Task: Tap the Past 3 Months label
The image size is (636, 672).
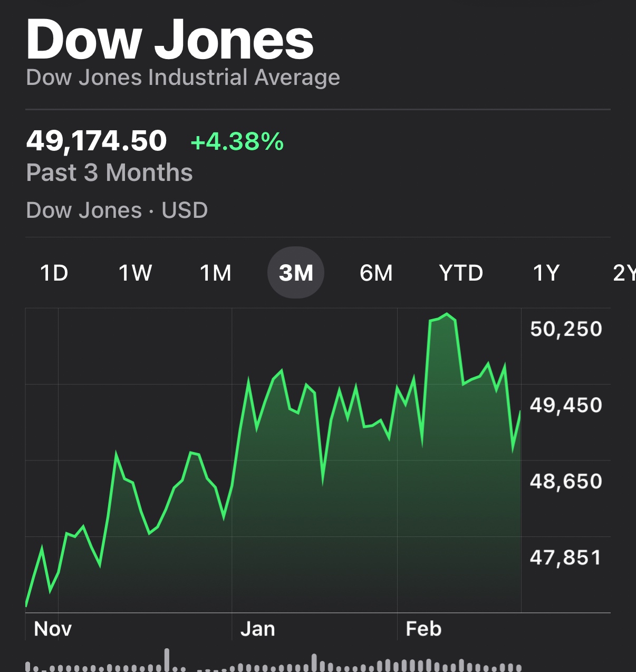Action: [x=110, y=172]
